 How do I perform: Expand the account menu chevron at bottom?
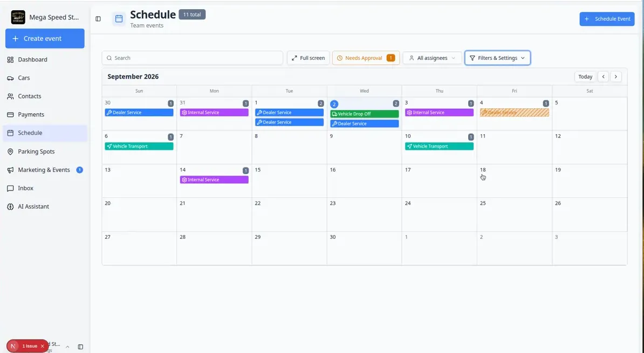(67, 347)
